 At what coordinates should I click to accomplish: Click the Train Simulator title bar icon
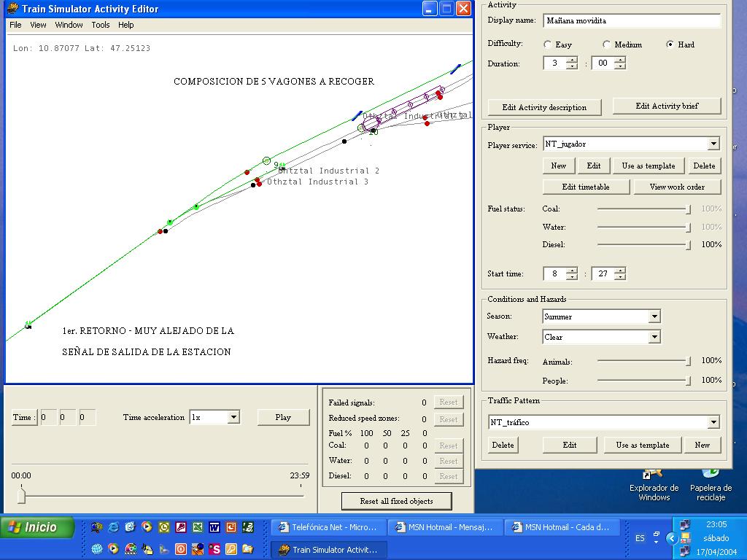pos(12,9)
